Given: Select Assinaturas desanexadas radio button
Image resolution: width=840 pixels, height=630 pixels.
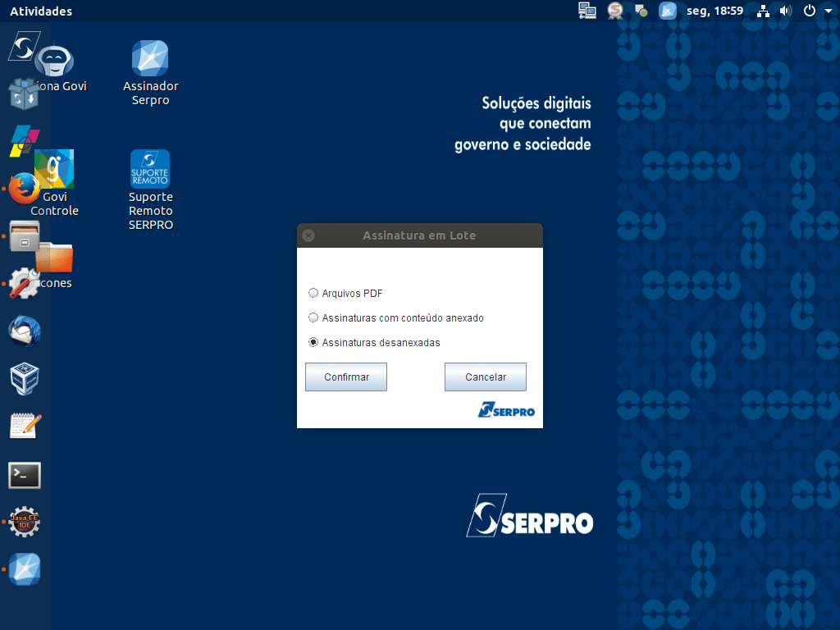Looking at the screenshot, I should [x=313, y=342].
